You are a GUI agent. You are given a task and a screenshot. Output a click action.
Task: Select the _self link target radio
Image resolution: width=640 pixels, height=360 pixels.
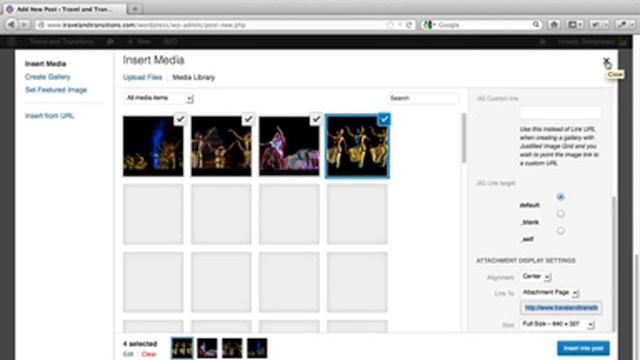click(560, 231)
